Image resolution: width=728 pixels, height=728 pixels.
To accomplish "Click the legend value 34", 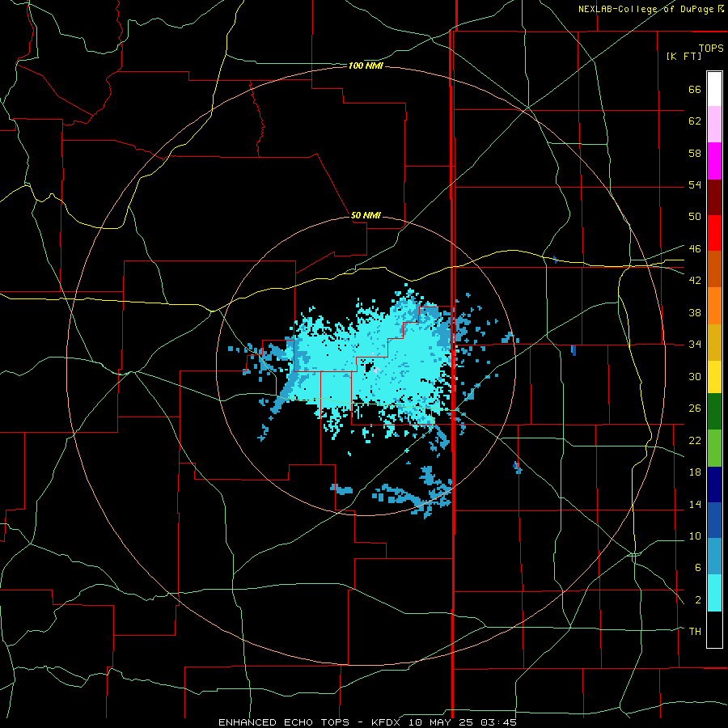I will (x=695, y=345).
